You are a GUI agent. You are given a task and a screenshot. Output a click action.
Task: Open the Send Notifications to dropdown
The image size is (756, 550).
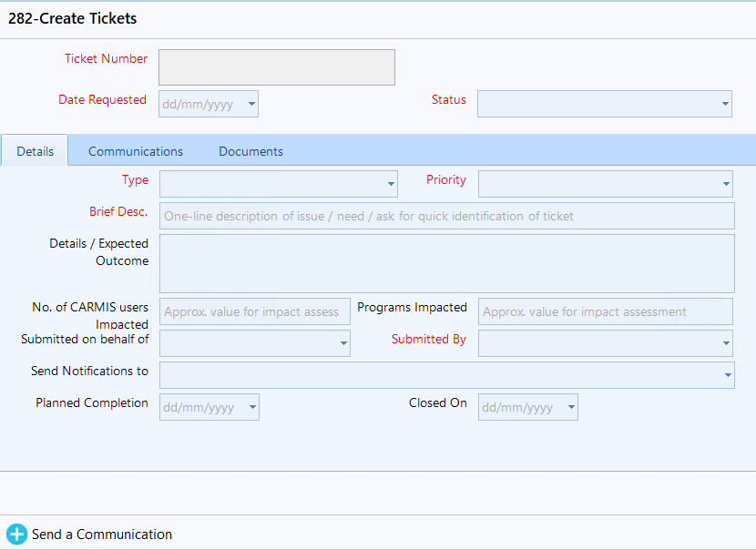pyautogui.click(x=728, y=375)
